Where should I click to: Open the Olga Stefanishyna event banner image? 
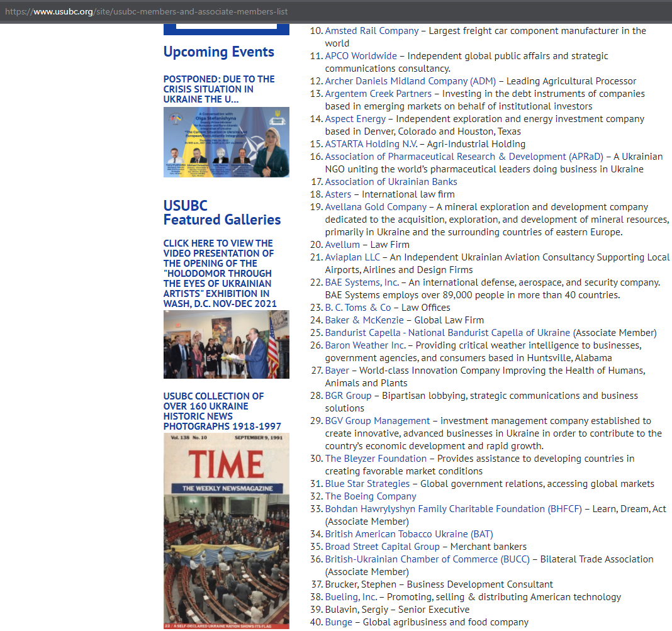[x=227, y=142]
